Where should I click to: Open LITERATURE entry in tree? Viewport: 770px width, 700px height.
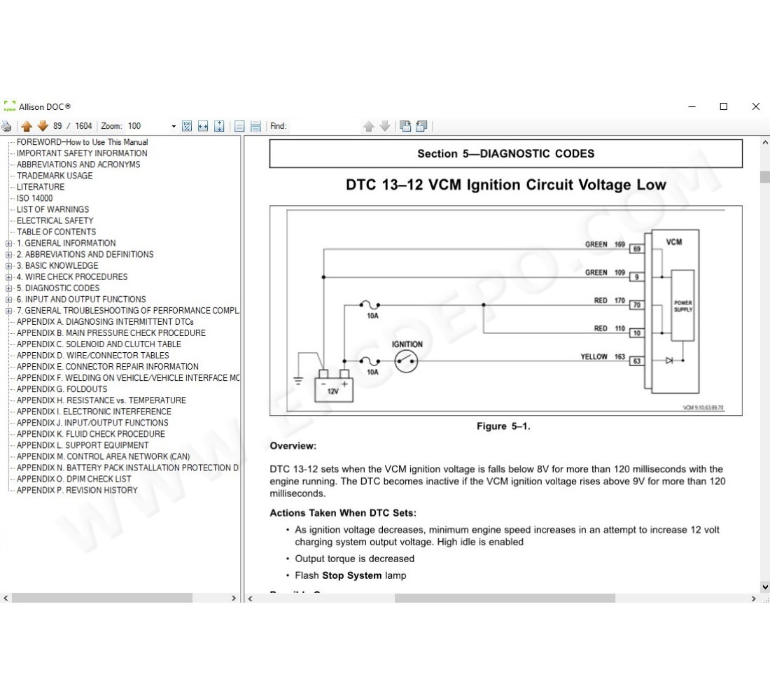coord(41,187)
